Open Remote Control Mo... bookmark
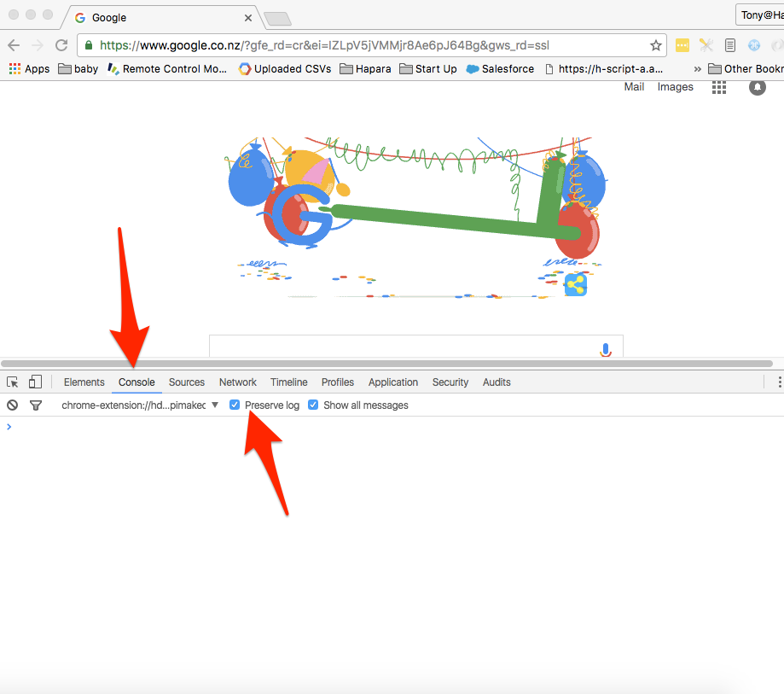The height and width of the screenshot is (694, 784). coord(167,69)
